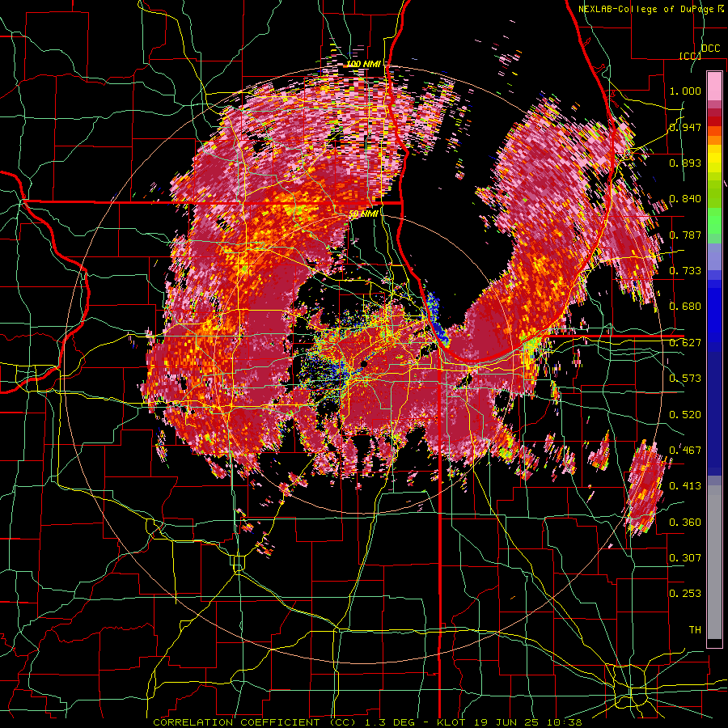The height and width of the screenshot is (728, 728).
Task: Click the 0.413 scale label
Action: coord(685,486)
